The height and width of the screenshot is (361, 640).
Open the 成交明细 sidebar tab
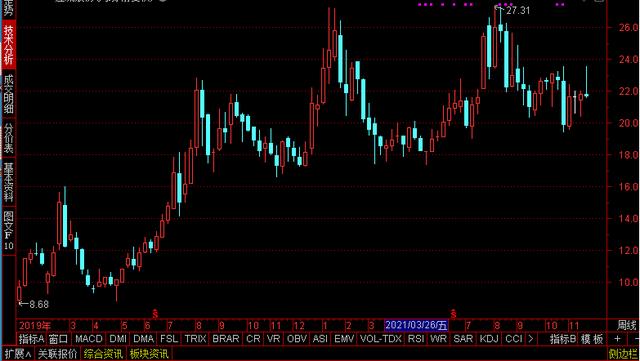coord(8,94)
